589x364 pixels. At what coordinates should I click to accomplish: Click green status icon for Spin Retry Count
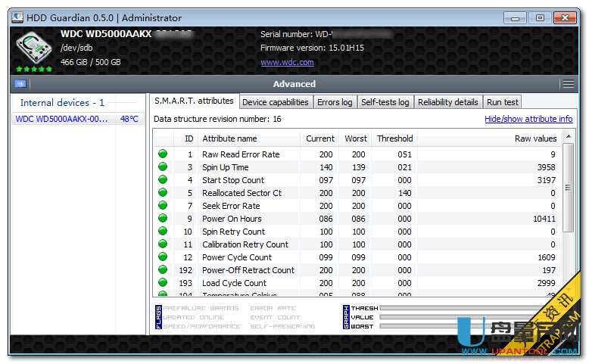pos(162,232)
